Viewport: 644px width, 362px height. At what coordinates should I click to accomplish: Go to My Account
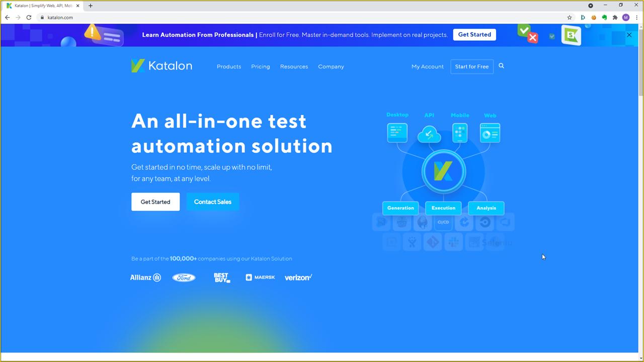pos(428,66)
